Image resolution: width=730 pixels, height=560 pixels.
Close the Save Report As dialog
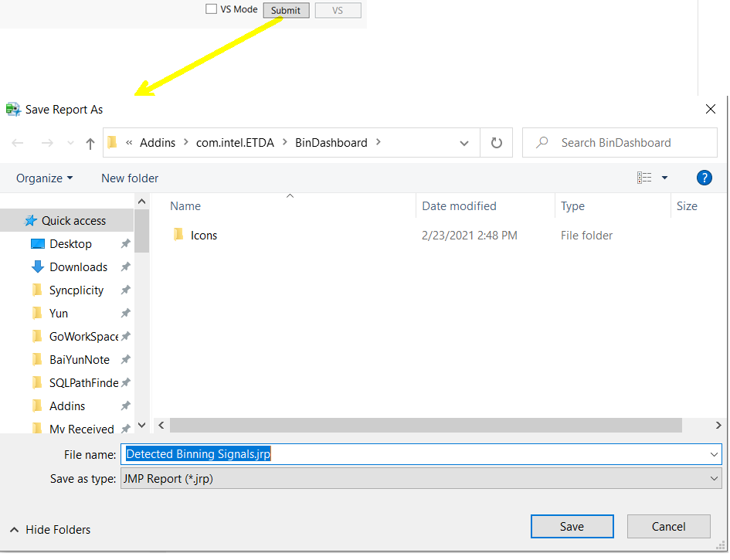(x=711, y=110)
